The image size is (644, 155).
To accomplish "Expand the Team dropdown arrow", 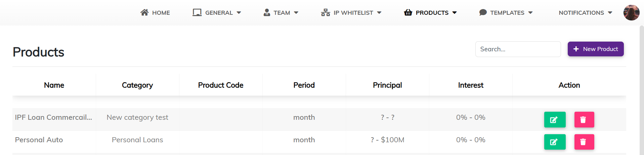I will [296, 13].
